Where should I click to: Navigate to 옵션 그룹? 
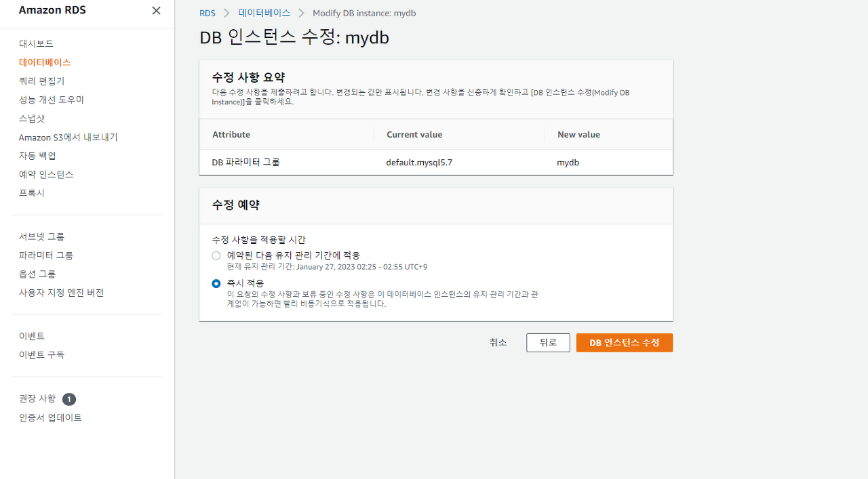(37, 274)
